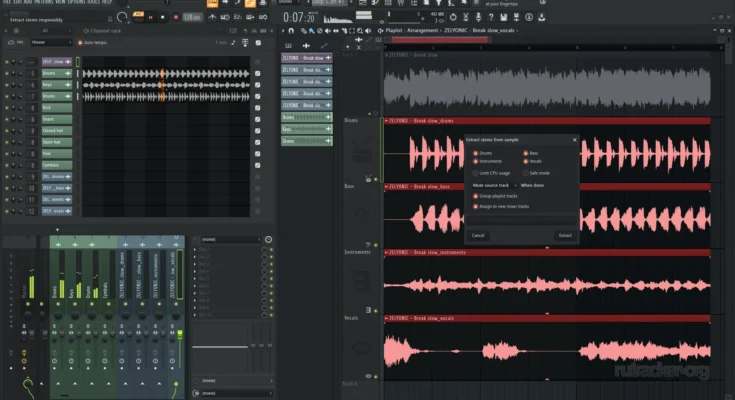Screen dimensions: 735x400
Task: Open the ADD menu
Action: tap(28, 2)
